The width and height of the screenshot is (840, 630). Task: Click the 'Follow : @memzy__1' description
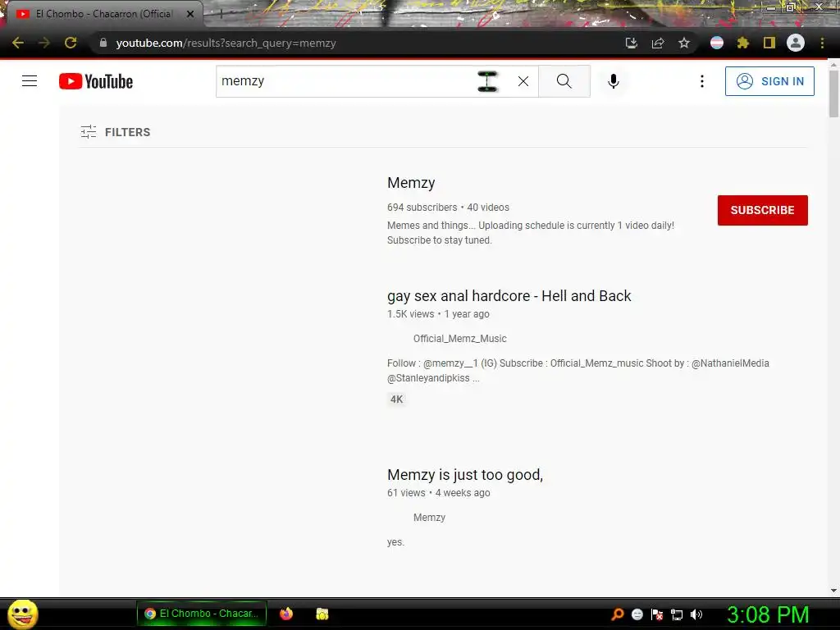(578, 370)
